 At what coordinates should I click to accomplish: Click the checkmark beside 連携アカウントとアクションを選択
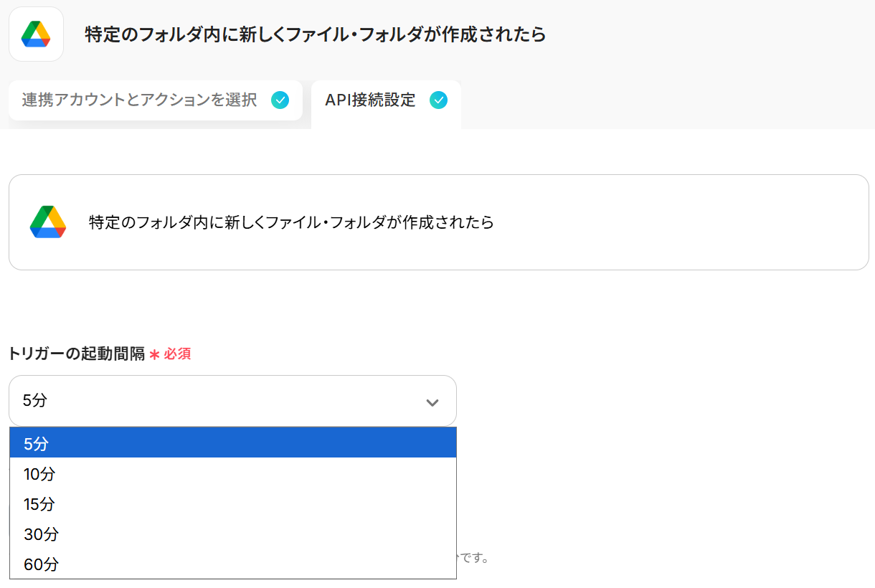click(x=280, y=100)
